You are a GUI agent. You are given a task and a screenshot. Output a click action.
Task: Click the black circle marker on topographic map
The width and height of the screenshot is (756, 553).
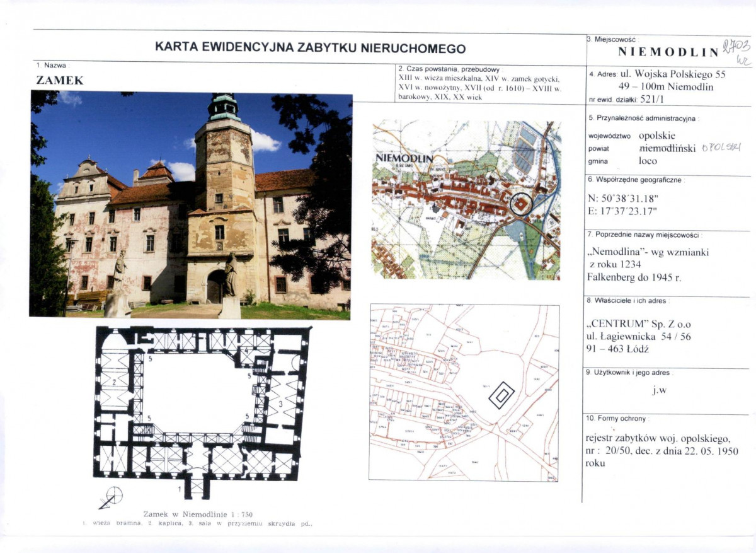[x=521, y=205]
